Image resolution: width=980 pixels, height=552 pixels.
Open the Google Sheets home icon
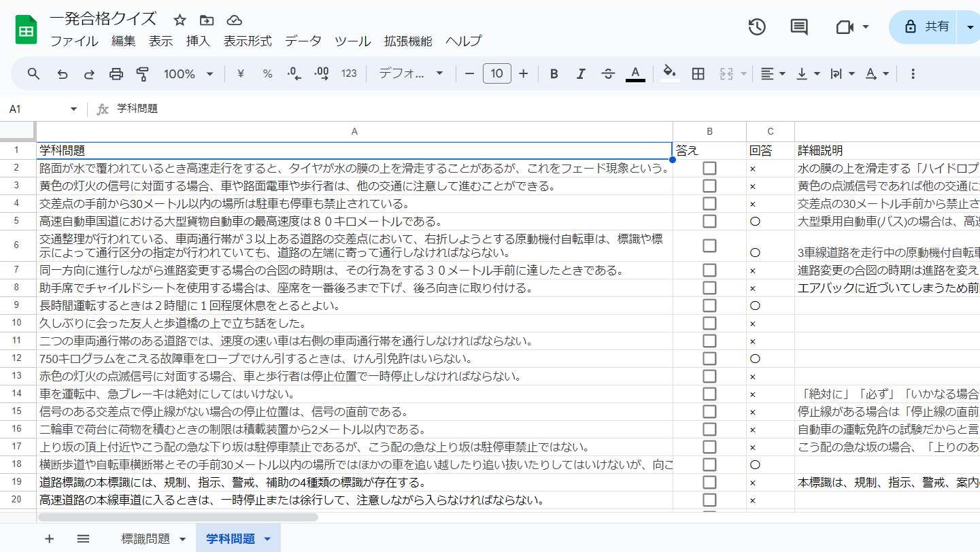point(26,30)
